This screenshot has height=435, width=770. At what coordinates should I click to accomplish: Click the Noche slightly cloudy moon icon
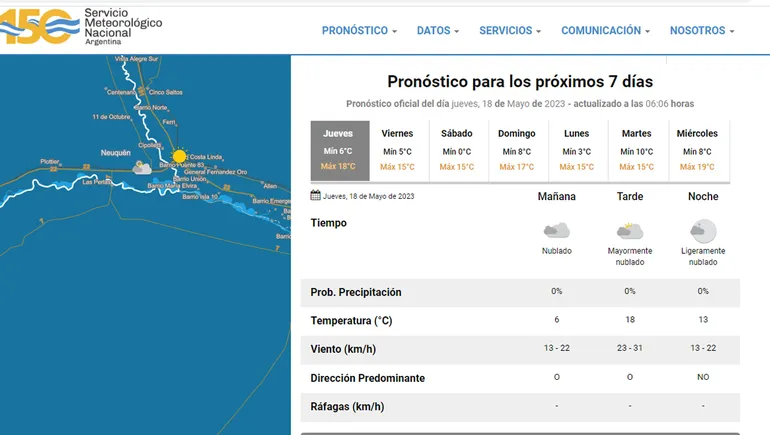pos(703,231)
